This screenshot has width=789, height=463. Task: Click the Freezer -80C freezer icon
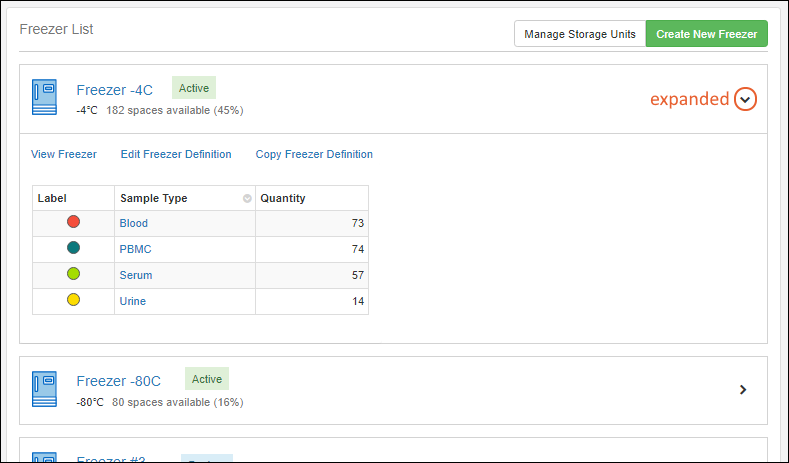(x=44, y=389)
